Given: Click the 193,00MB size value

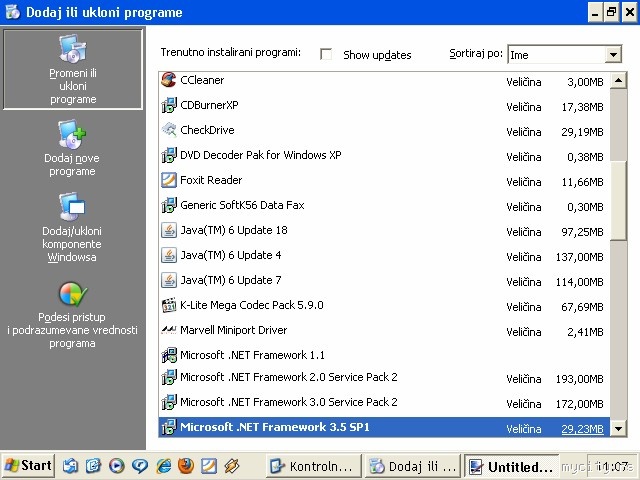Looking at the screenshot, I should [x=579, y=379].
